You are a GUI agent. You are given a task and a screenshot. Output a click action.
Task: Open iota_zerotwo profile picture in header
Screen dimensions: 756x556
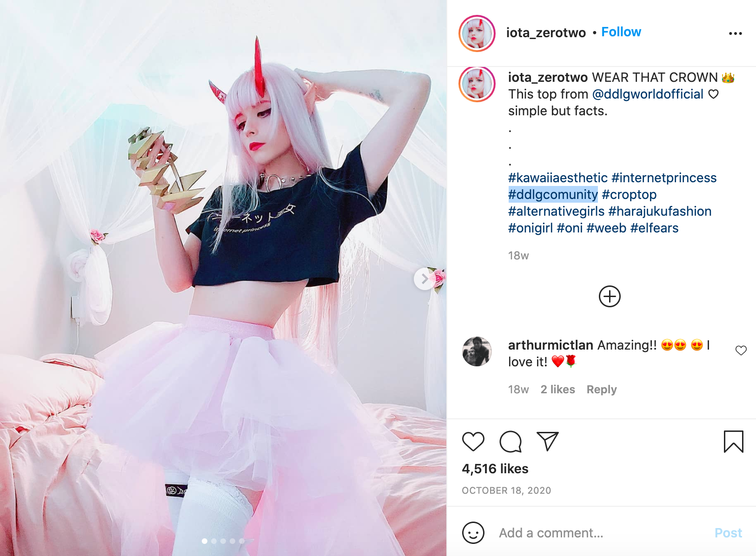477,33
